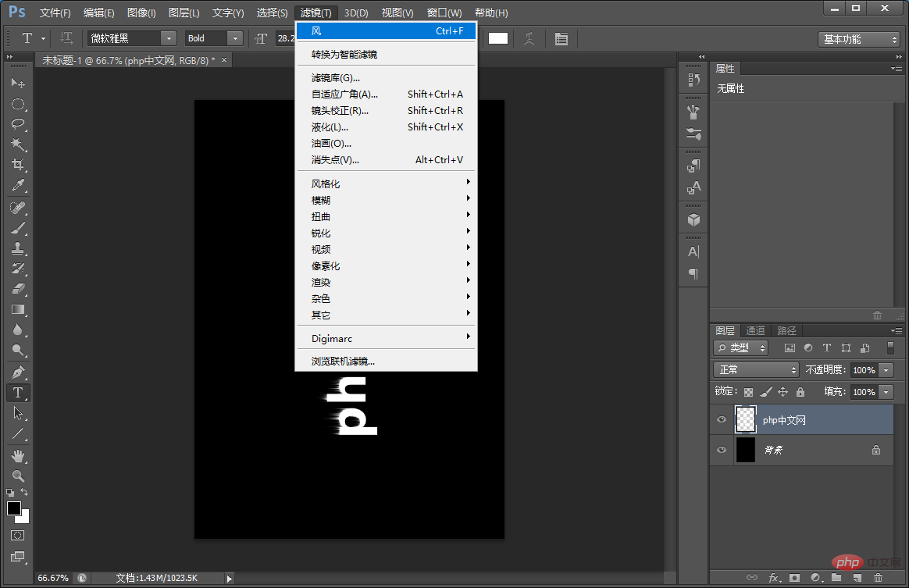Select the Horizontal Type tool

18,393
